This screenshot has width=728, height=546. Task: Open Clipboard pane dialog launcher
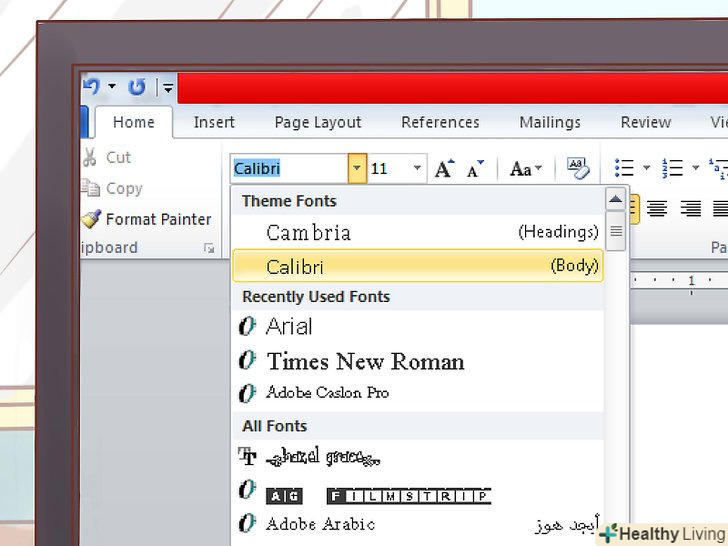[x=209, y=248]
